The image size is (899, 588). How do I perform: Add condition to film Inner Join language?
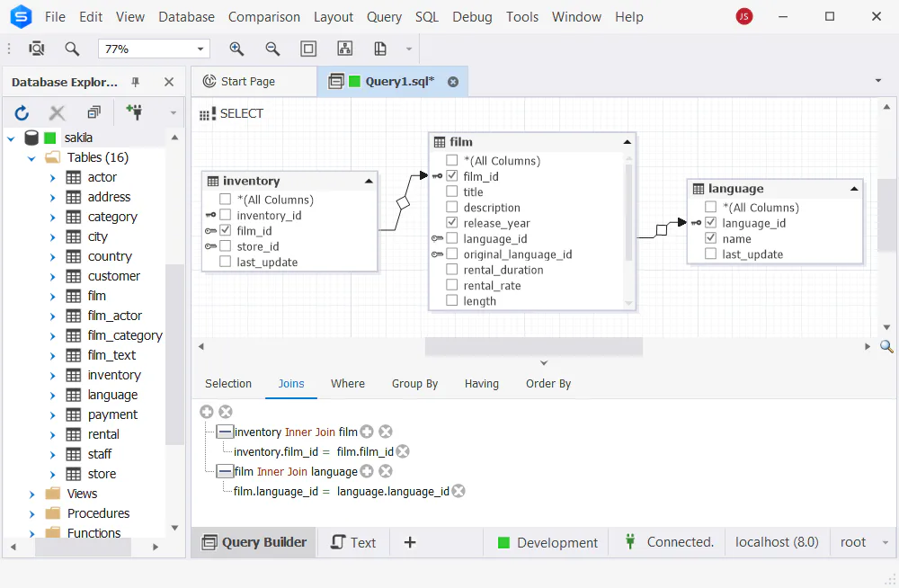click(367, 471)
